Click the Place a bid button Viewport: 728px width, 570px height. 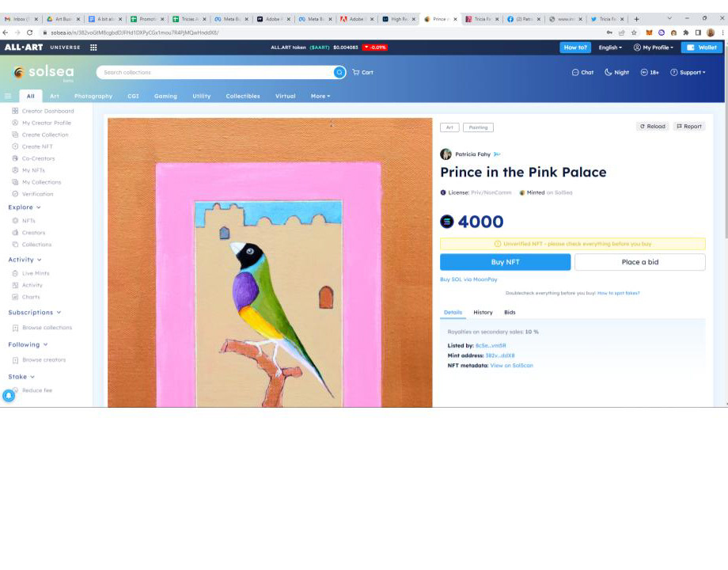click(x=640, y=262)
